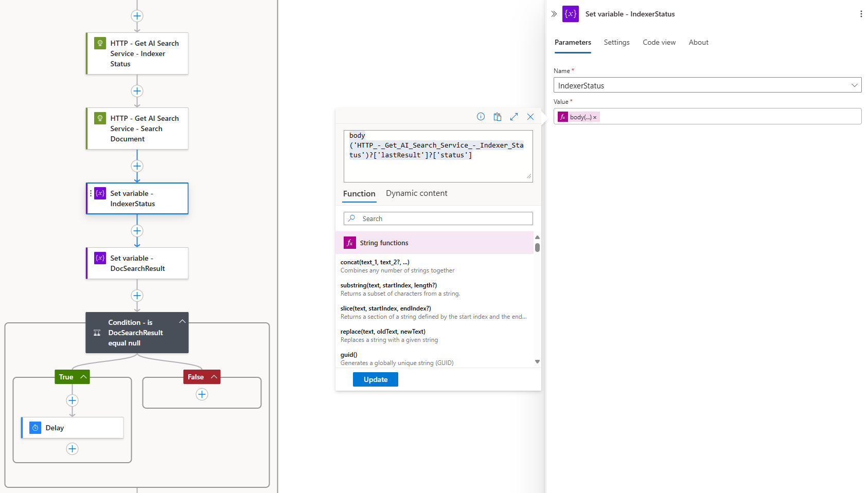Image resolution: width=868 pixels, height=493 pixels.
Task: Add action between the two Set variable nodes
Action: [x=137, y=231]
